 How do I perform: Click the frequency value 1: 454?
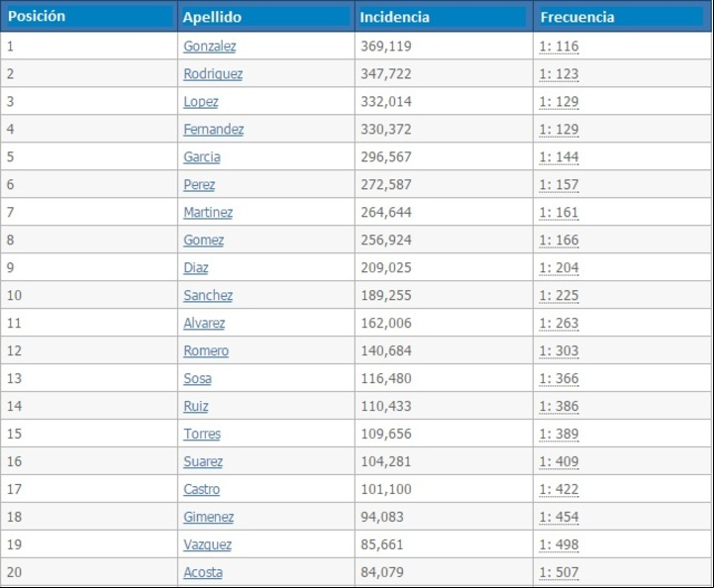559,517
